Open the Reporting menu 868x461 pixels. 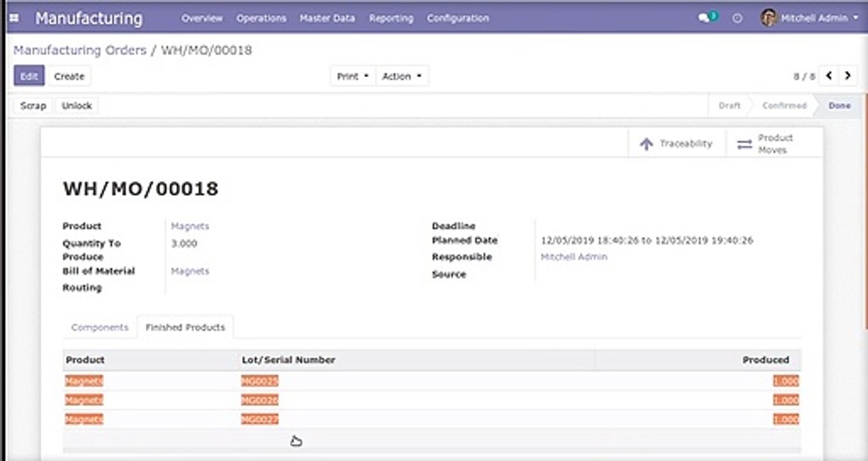point(391,19)
